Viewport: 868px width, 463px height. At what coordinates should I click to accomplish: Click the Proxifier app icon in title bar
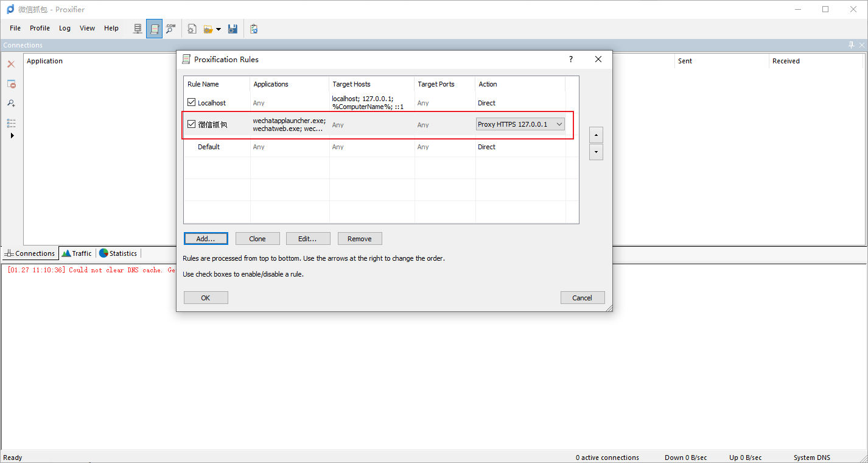(x=10, y=9)
